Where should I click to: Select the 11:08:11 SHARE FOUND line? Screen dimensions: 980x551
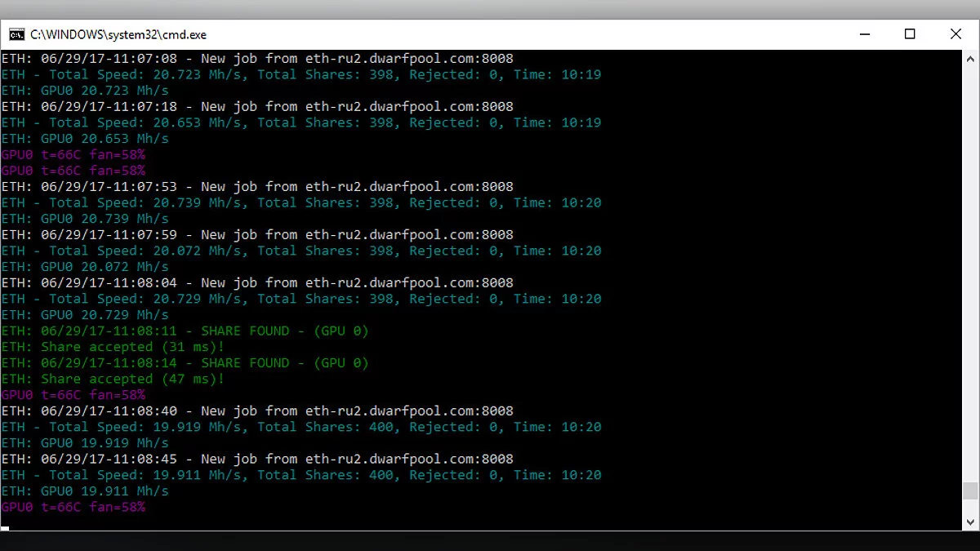click(x=185, y=331)
